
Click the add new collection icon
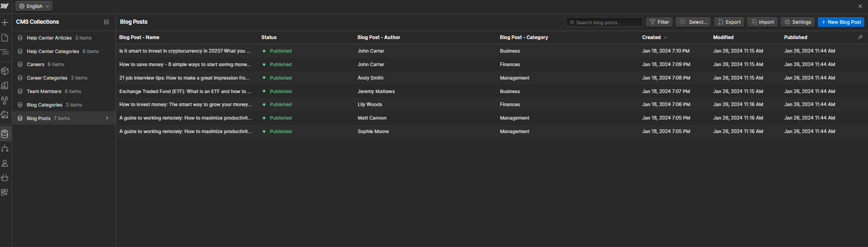106,22
